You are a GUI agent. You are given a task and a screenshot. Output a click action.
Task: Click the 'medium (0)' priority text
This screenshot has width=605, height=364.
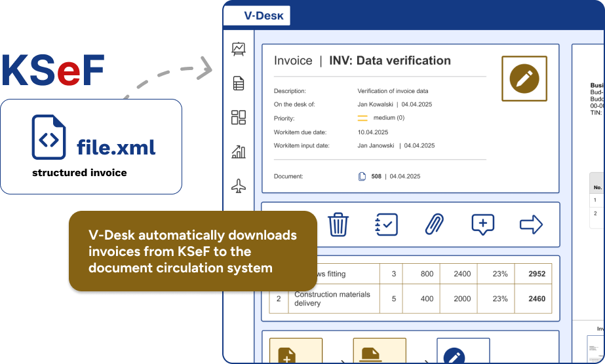point(389,118)
